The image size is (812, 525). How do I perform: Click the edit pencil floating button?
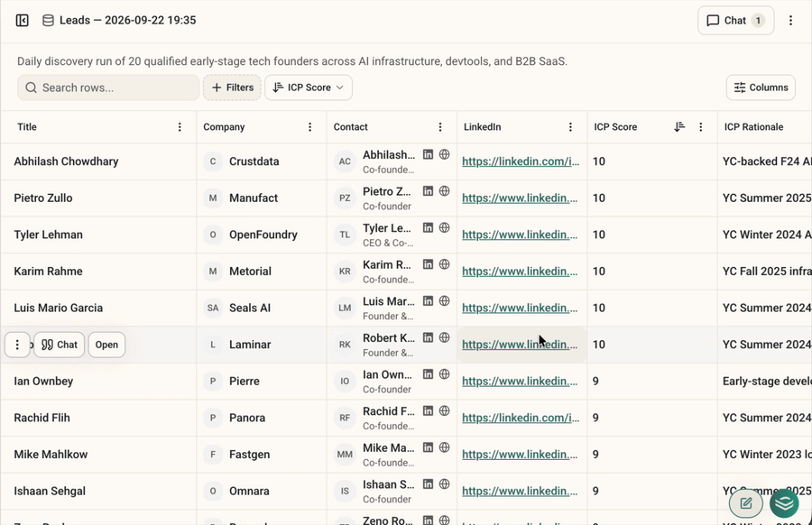pyautogui.click(x=746, y=503)
